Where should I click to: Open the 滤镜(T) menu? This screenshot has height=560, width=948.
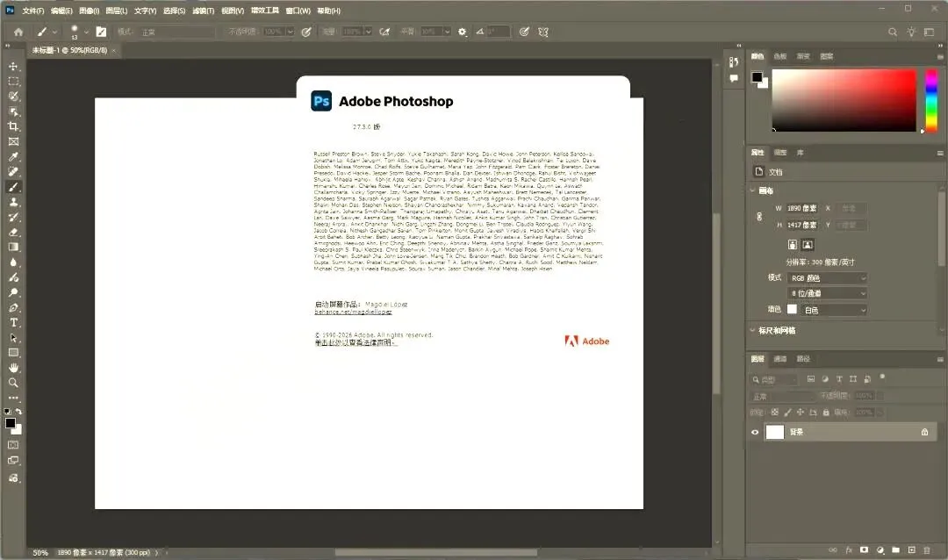coord(203,11)
